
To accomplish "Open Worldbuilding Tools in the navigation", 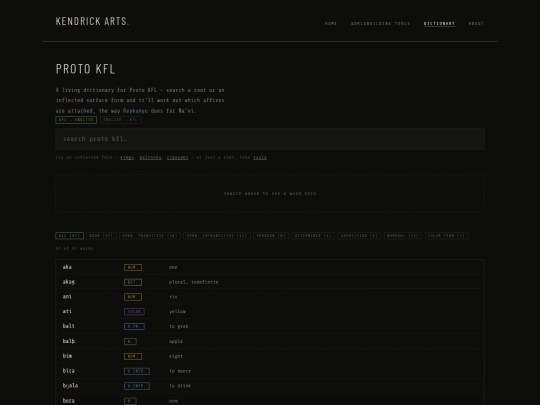I will pyautogui.click(x=381, y=23).
